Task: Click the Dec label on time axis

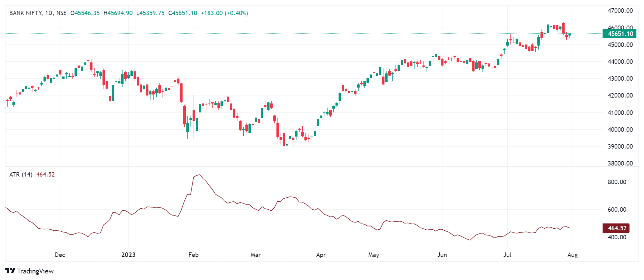Action: coord(60,255)
